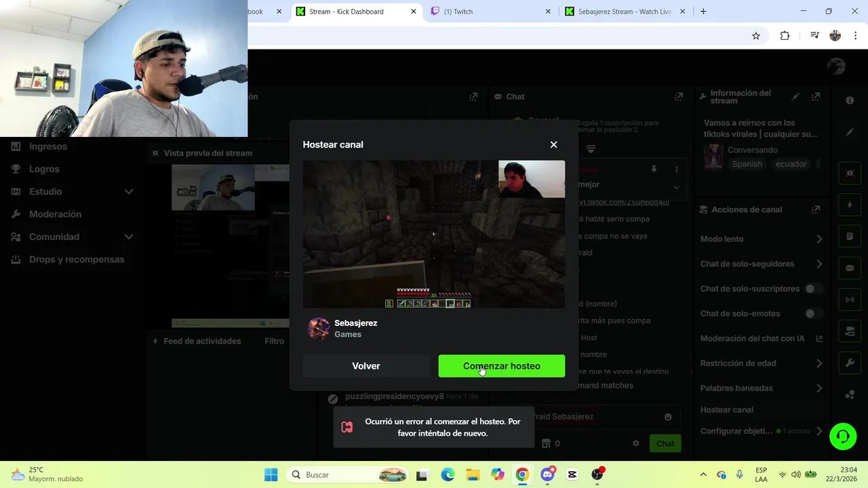Open OBS Studio from the taskbar
Viewport: 868px width, 488px height.
(597, 474)
